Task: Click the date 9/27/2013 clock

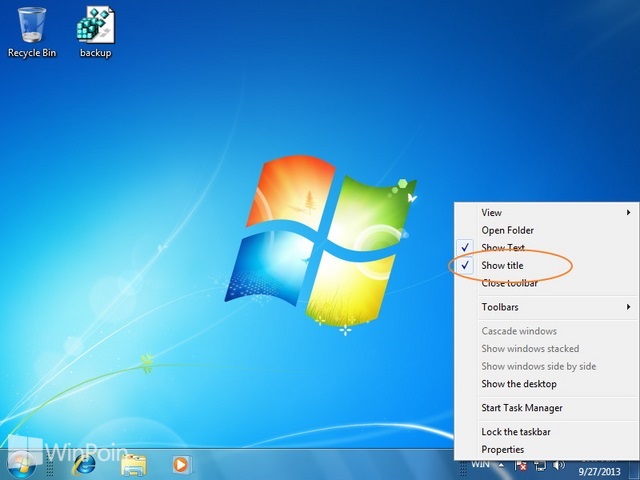Action: click(599, 471)
